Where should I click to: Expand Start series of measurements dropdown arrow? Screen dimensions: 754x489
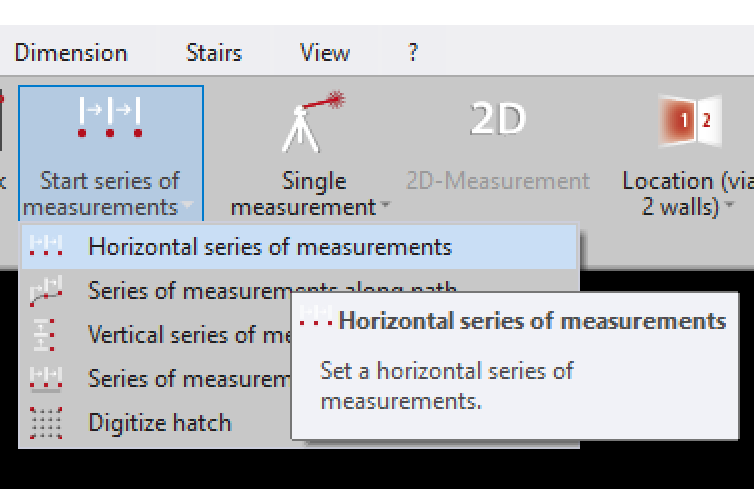pos(186,208)
